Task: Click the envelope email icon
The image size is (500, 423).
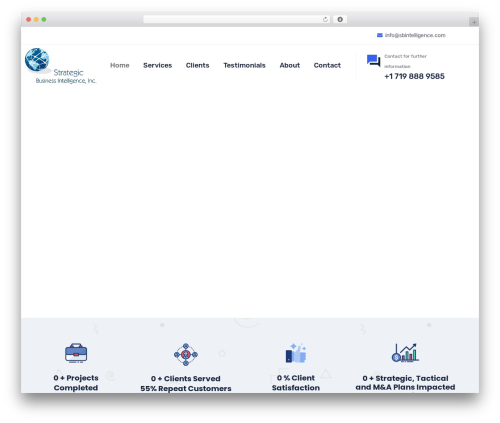Action: pyautogui.click(x=380, y=35)
